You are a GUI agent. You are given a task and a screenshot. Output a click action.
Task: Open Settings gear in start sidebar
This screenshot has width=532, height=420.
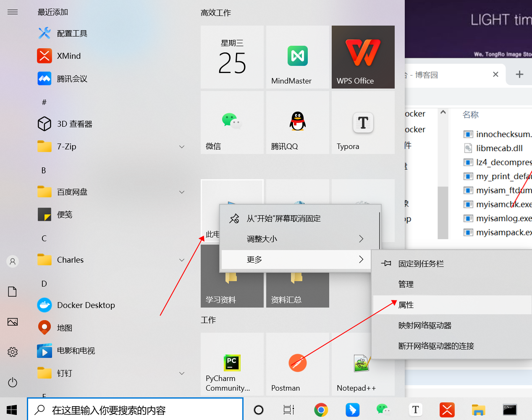[13, 352]
